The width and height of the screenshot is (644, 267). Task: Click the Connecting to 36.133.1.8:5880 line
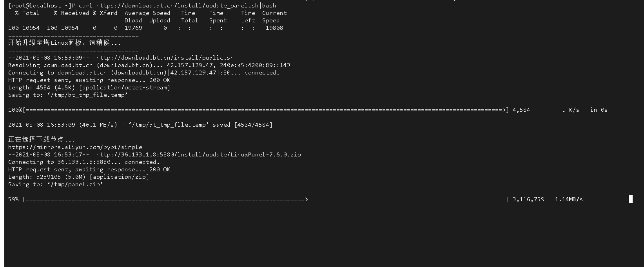[x=84, y=162]
